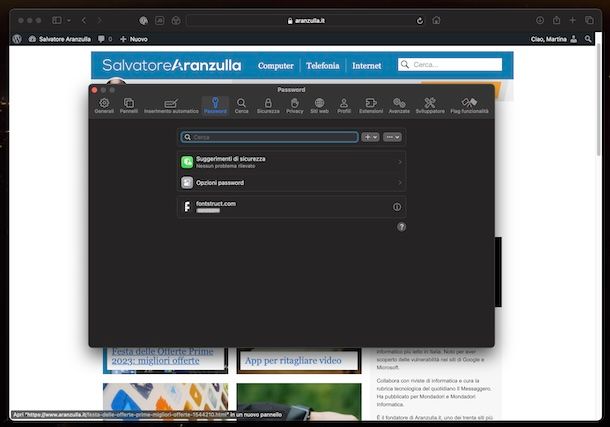
Task: Click the aranzulla.it address bar
Action: 306,21
